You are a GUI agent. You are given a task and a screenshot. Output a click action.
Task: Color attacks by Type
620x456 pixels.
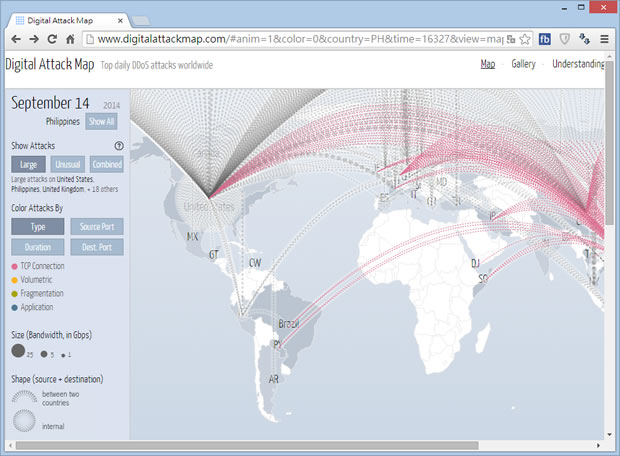38,227
